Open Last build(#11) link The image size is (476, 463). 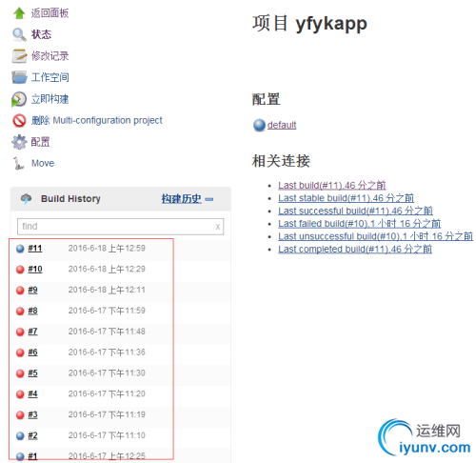332,185
